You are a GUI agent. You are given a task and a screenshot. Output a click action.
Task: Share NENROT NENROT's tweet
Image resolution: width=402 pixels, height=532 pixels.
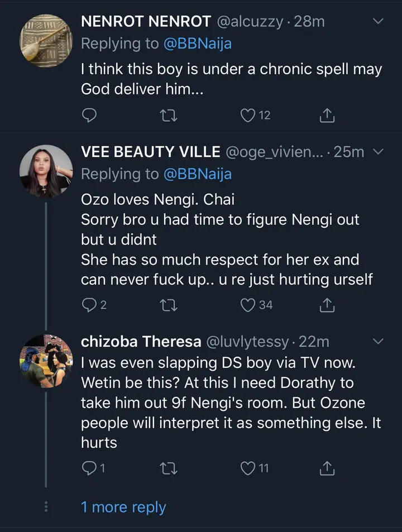(x=327, y=116)
